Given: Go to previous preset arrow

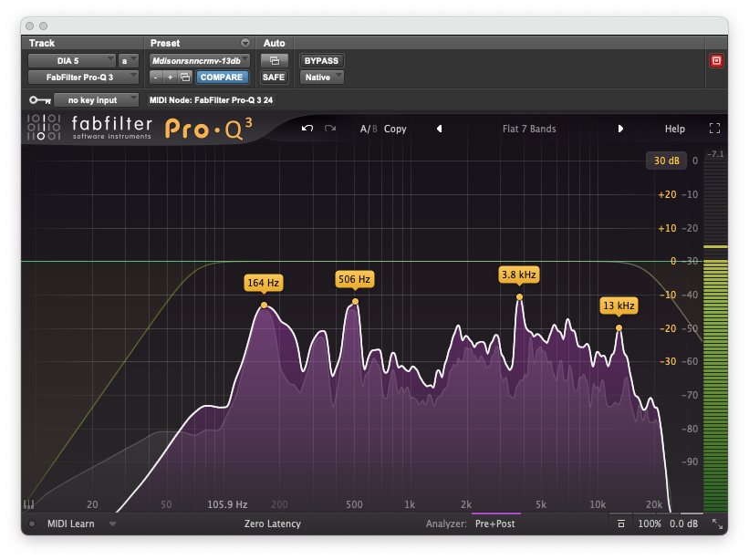Looking at the screenshot, I should [x=439, y=129].
